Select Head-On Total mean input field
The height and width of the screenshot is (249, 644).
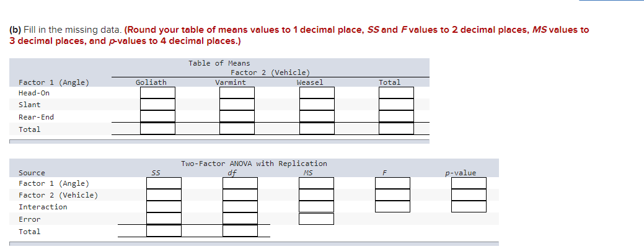pyautogui.click(x=396, y=93)
